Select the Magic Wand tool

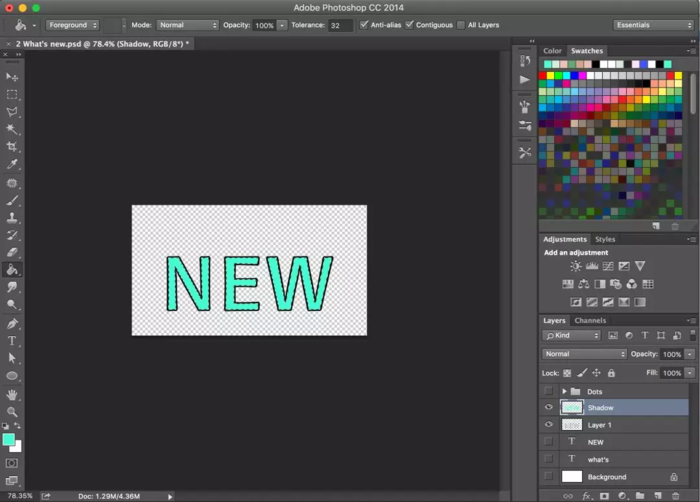coord(12,129)
